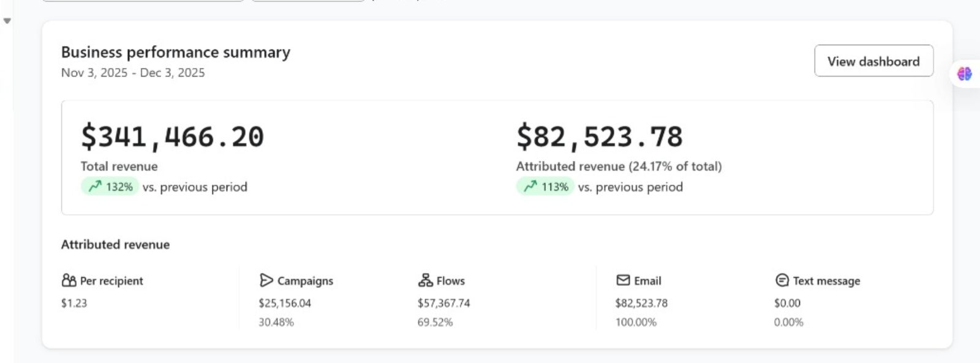
Task: Select the $341,466.20 total revenue figure
Action: (172, 137)
